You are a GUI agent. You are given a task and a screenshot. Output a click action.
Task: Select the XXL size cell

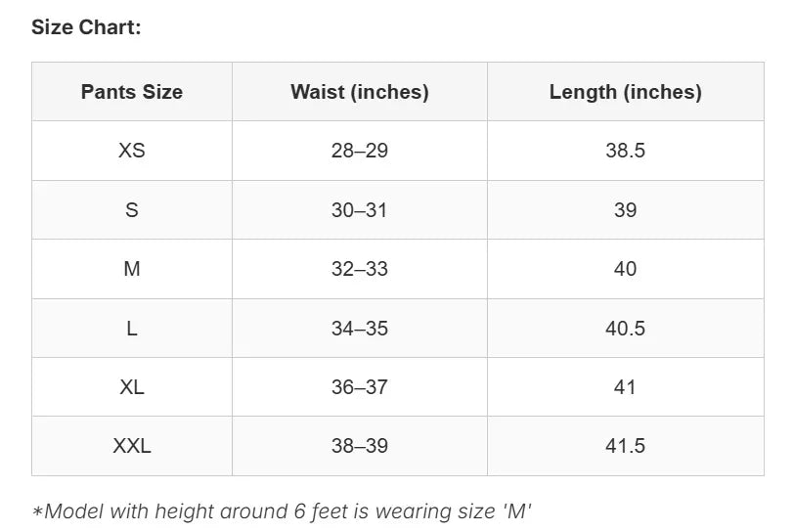pyautogui.click(x=132, y=446)
